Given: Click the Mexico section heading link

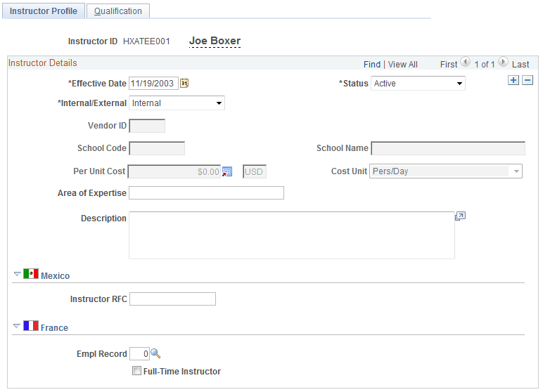Looking at the screenshot, I should (x=55, y=276).
